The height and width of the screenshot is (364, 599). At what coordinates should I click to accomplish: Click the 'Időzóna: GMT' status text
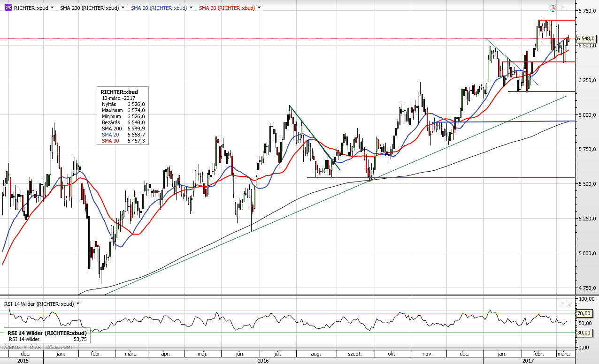point(59,347)
